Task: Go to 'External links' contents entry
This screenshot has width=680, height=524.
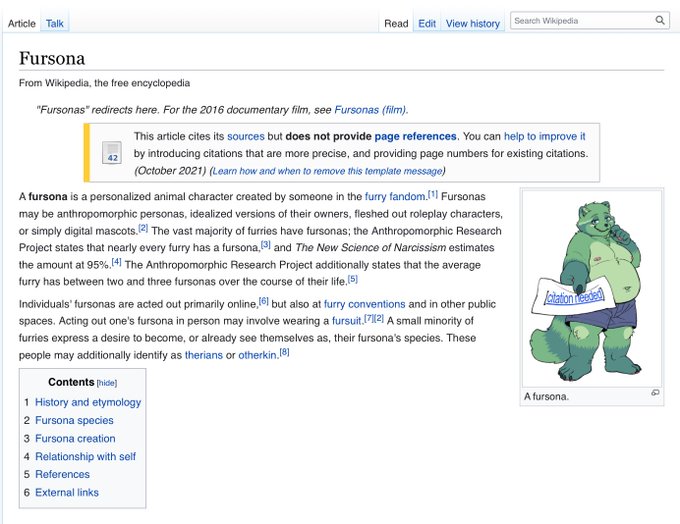Action: click(67, 492)
